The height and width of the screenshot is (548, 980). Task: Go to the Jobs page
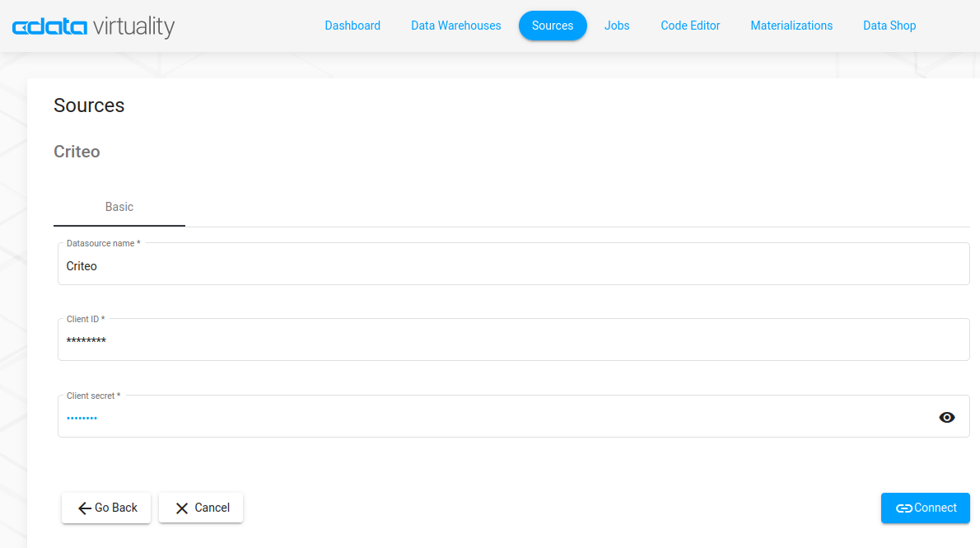pyautogui.click(x=617, y=26)
